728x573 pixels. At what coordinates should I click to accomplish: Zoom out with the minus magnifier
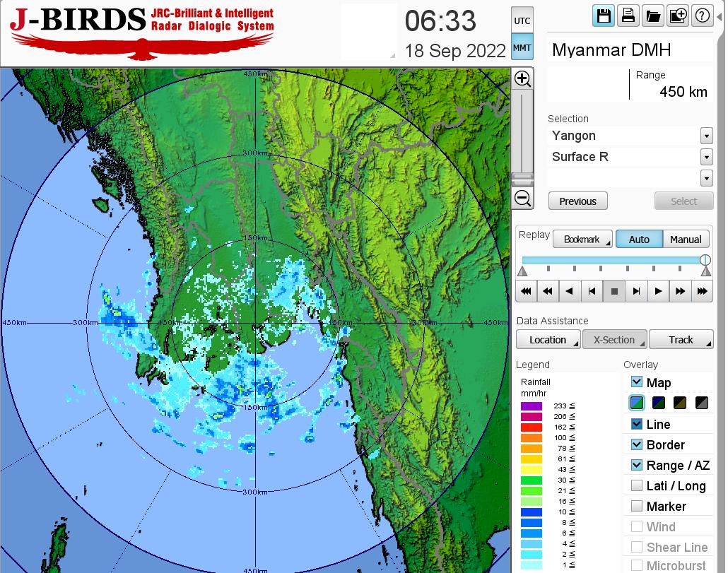click(522, 198)
